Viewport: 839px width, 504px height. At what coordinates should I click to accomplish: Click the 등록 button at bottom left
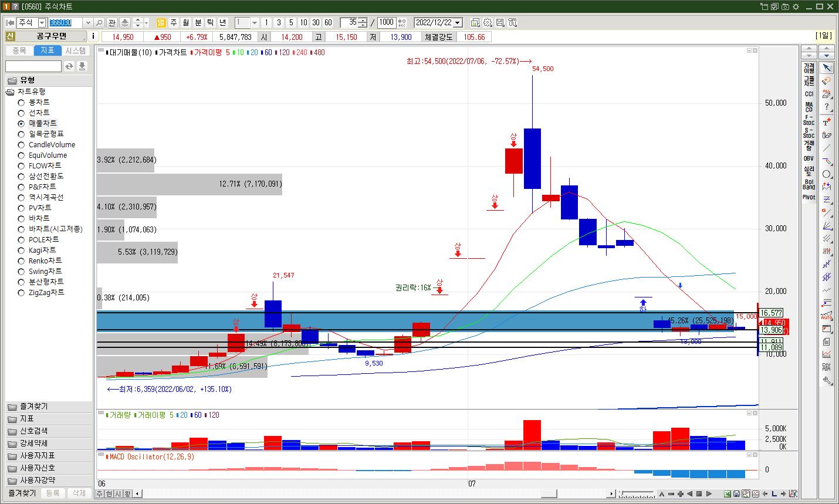click(x=53, y=493)
